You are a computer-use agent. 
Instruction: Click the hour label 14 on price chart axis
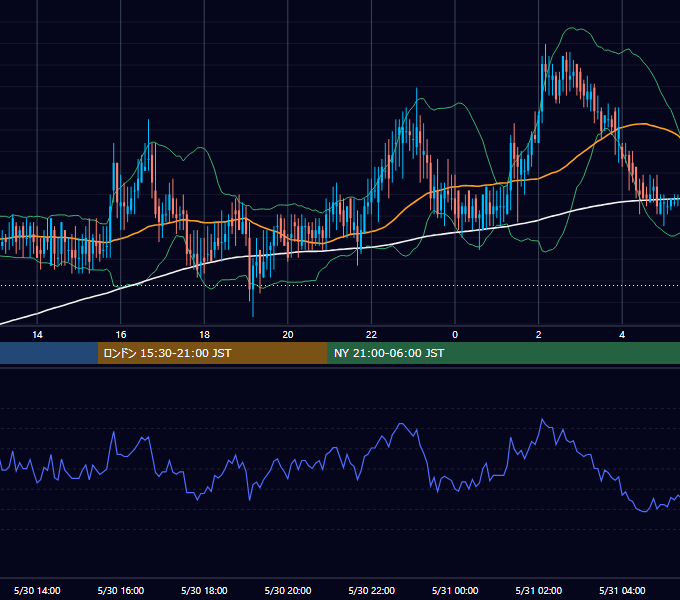(37, 335)
